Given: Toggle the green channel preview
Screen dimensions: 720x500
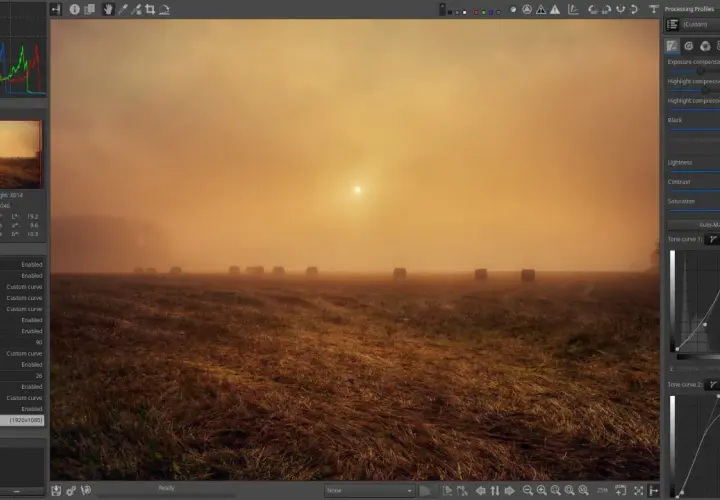Looking at the screenshot, I should coord(484,12).
